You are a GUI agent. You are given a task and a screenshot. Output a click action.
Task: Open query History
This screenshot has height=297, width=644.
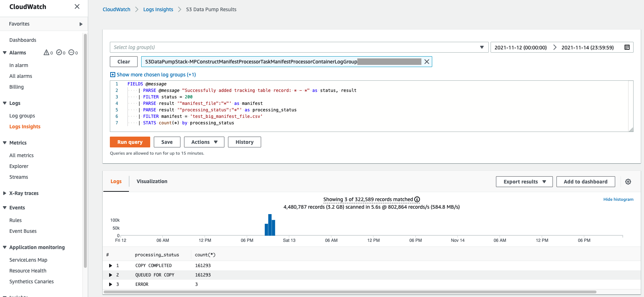click(245, 142)
